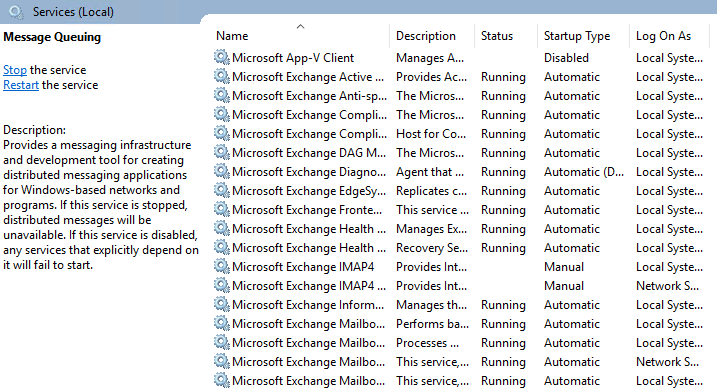Click the Stop the service link
Viewport: 717px width, 391px height.
[x=15, y=70]
